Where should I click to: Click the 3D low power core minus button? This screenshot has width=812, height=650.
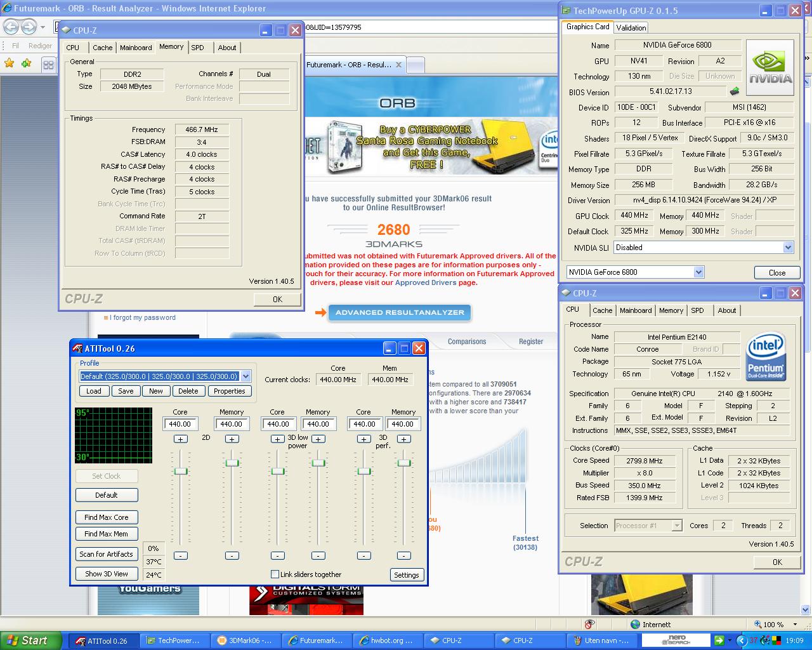tap(277, 555)
